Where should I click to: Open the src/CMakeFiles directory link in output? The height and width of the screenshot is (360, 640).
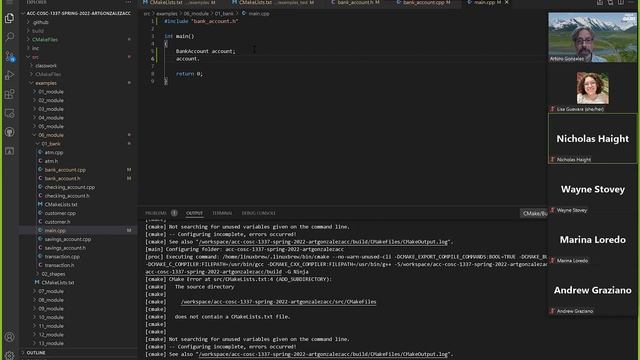click(x=278, y=302)
